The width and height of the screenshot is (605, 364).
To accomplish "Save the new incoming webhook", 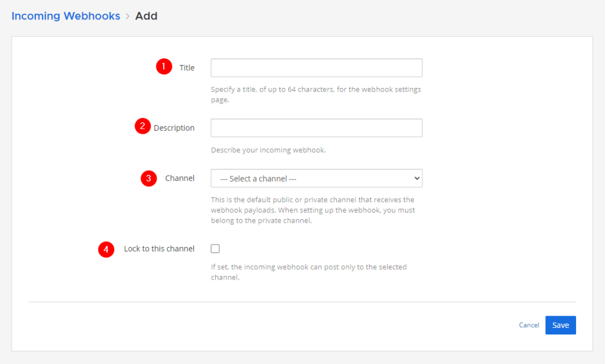I will pos(560,324).
